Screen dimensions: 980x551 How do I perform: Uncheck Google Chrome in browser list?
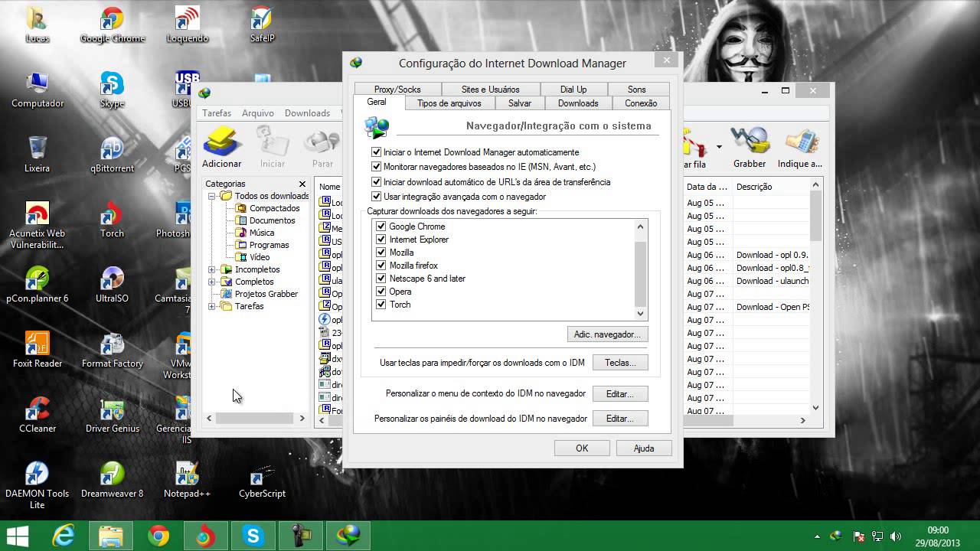pos(381,227)
